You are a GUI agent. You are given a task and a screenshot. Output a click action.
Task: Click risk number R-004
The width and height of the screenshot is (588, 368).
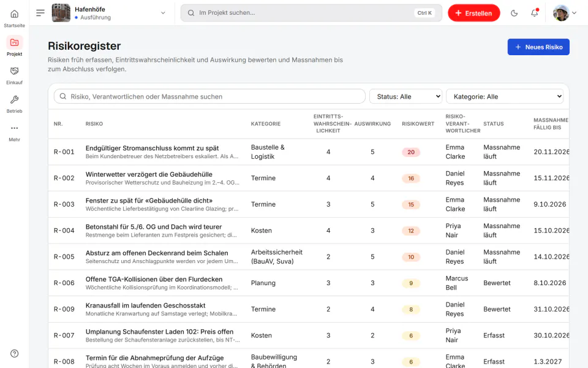click(64, 231)
